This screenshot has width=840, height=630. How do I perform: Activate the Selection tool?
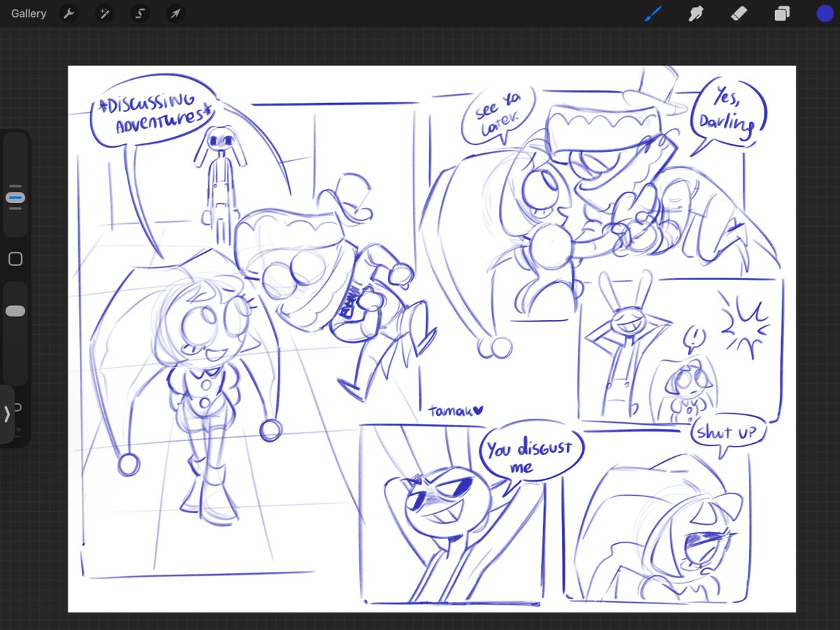coord(140,13)
